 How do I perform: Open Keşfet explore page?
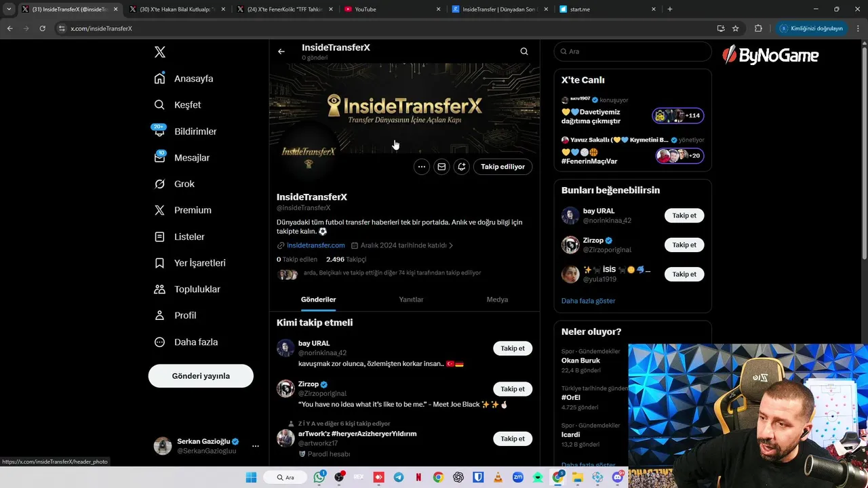[x=178, y=105]
